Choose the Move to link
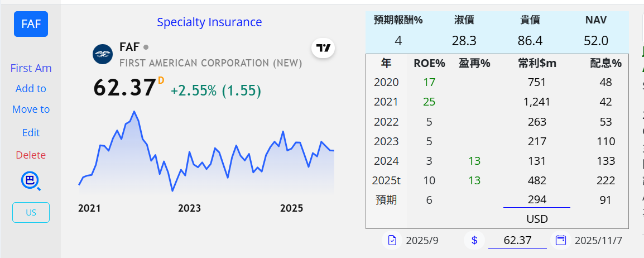 tap(31, 109)
